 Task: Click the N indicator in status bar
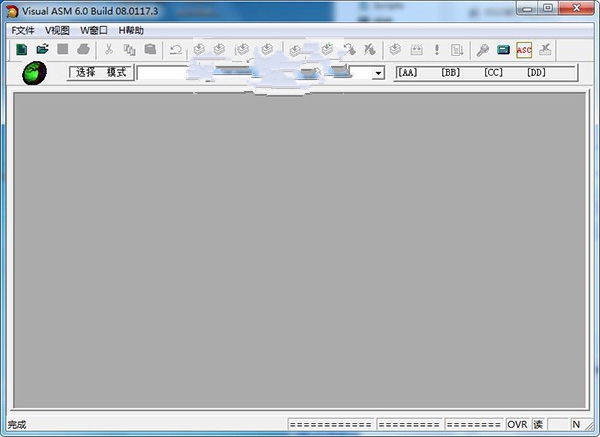[576, 424]
